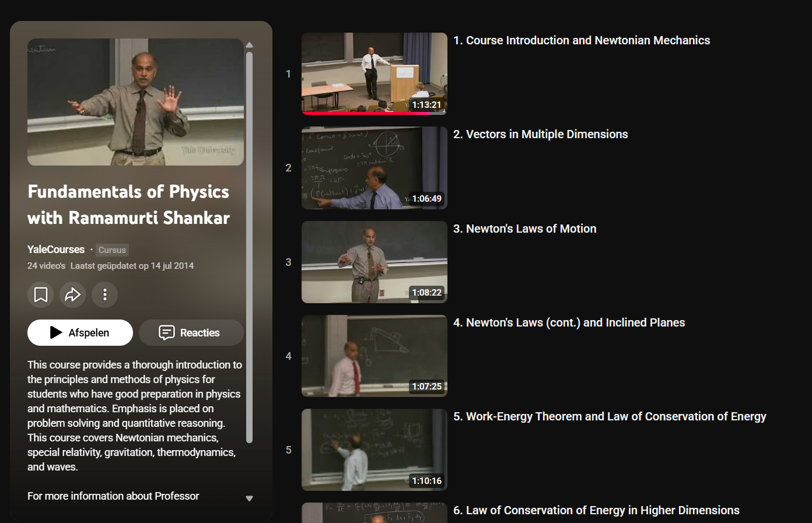Select Newton's Laws of Motion thumbnail

pyautogui.click(x=374, y=262)
